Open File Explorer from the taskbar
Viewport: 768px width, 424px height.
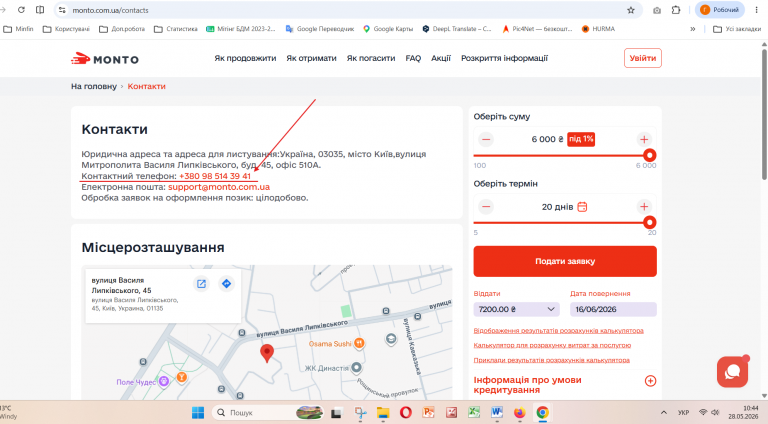pos(383,413)
